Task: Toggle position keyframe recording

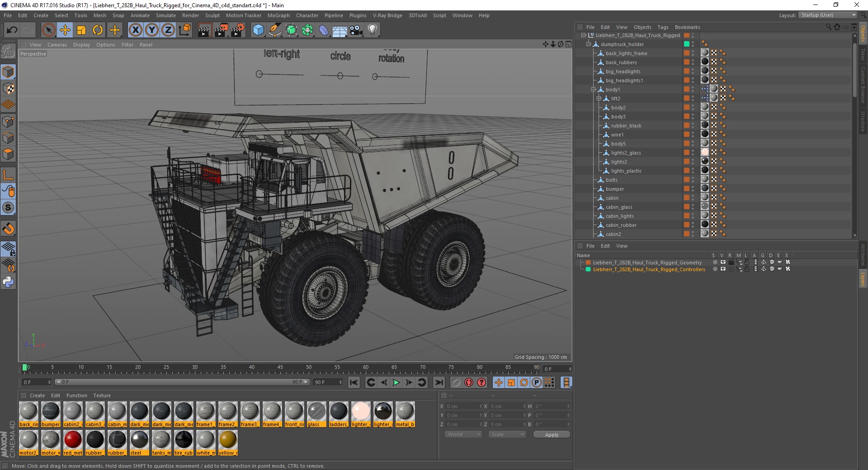Action: 498,382
